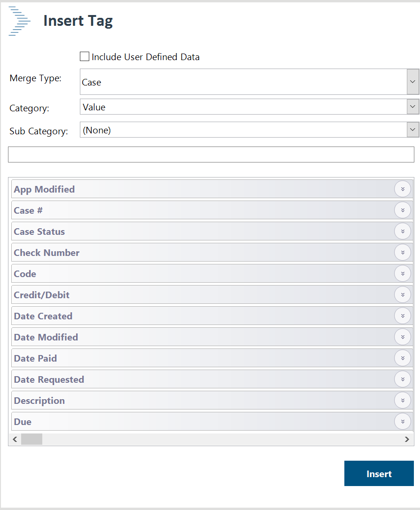Select the Date Modified list item
Viewport: 420px width, 510px height.
point(46,337)
